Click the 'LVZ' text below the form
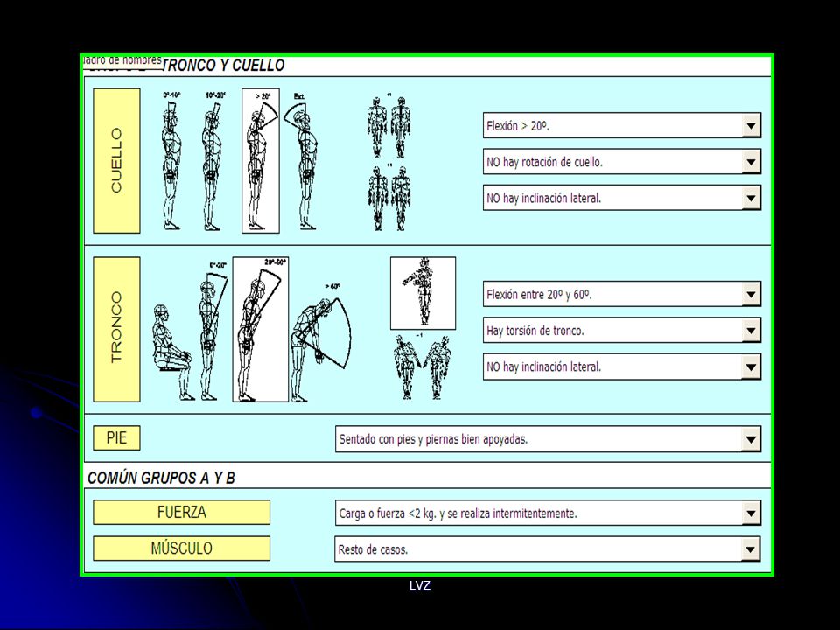 pyautogui.click(x=419, y=585)
